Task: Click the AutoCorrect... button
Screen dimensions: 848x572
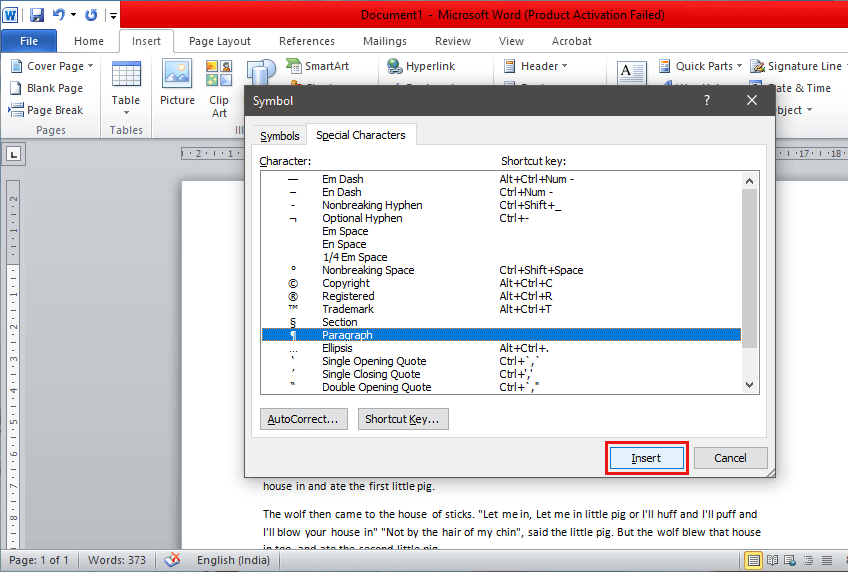Action: 303,419
